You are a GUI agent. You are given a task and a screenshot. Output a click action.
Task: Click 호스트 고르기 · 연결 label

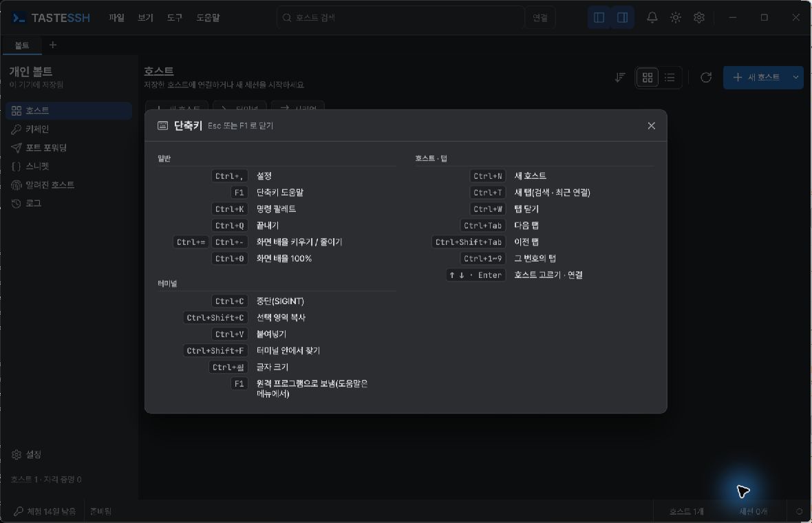pos(548,275)
